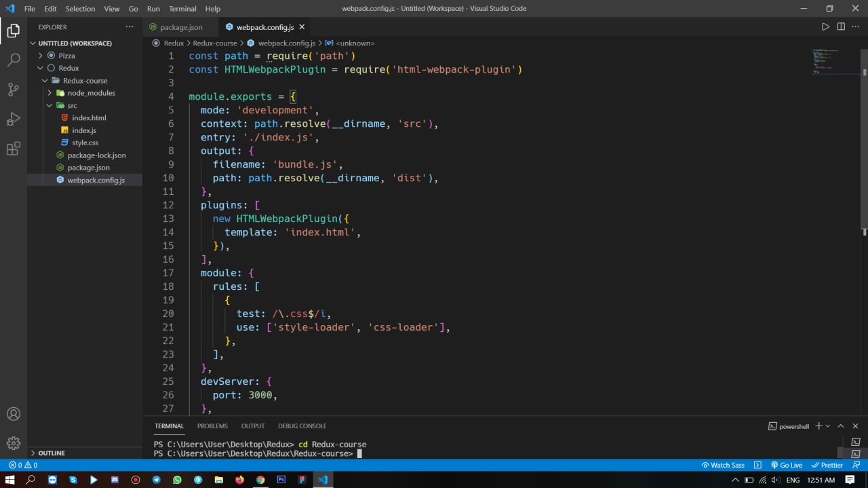Open Skype from the taskbar
The image size is (868, 488).
click(x=73, y=479)
